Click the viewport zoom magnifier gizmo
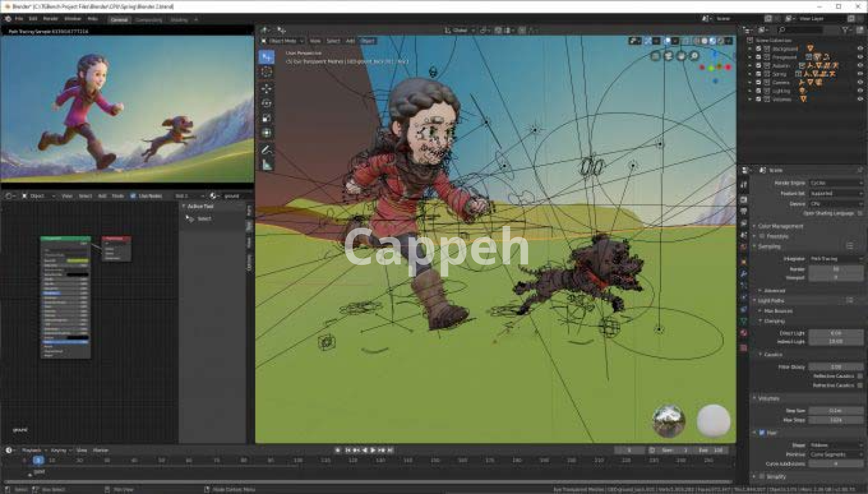 (x=694, y=56)
